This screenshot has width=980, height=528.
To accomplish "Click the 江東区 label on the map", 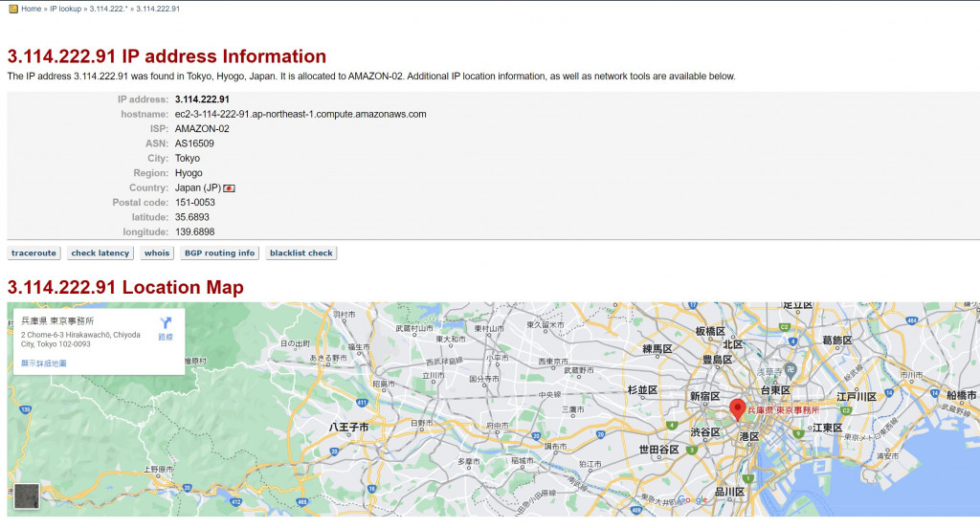I will pos(828,428).
